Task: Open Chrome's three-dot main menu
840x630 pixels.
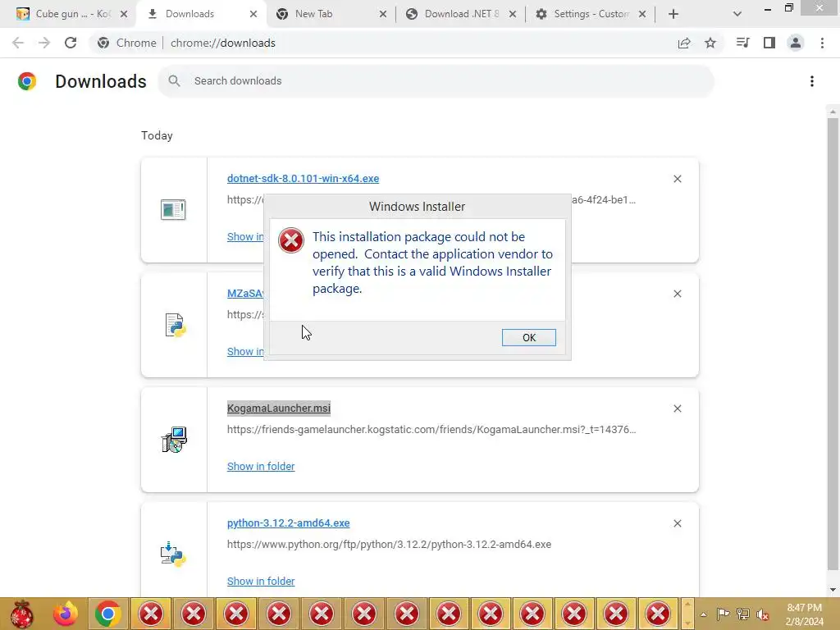Action: [x=822, y=43]
